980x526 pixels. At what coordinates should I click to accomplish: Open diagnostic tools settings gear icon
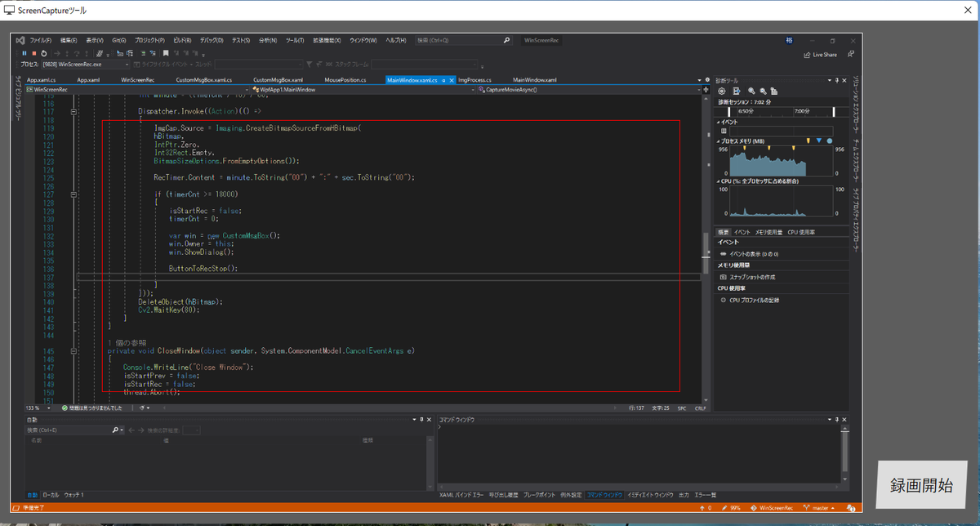721,91
